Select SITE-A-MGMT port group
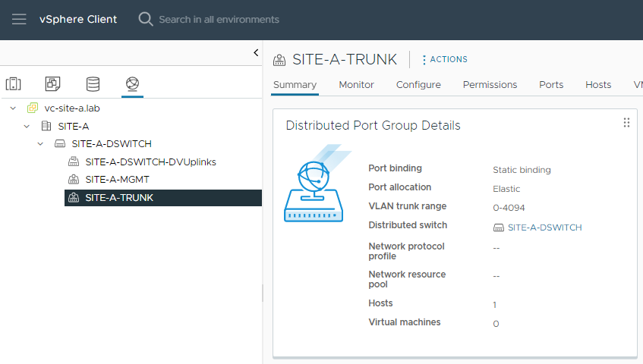 point(117,179)
